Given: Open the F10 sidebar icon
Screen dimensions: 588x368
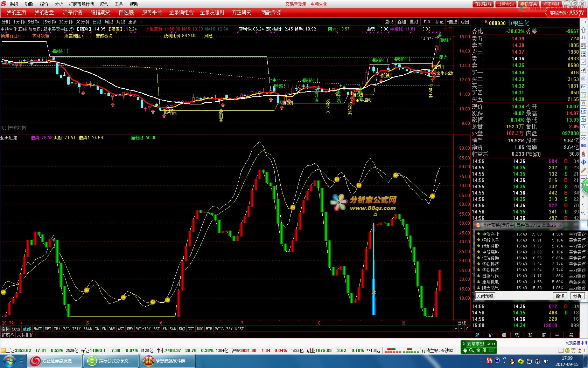Looking at the screenshot, I should tap(583, 87).
